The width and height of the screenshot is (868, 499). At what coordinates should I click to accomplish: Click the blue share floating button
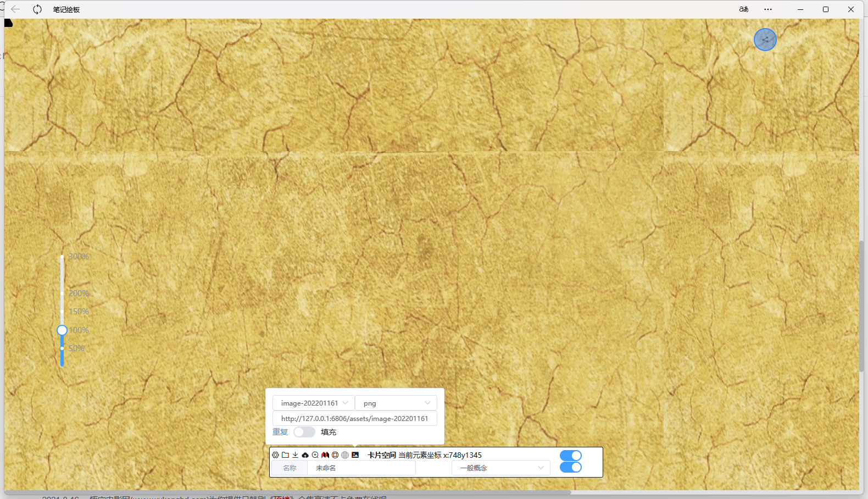[x=765, y=40]
